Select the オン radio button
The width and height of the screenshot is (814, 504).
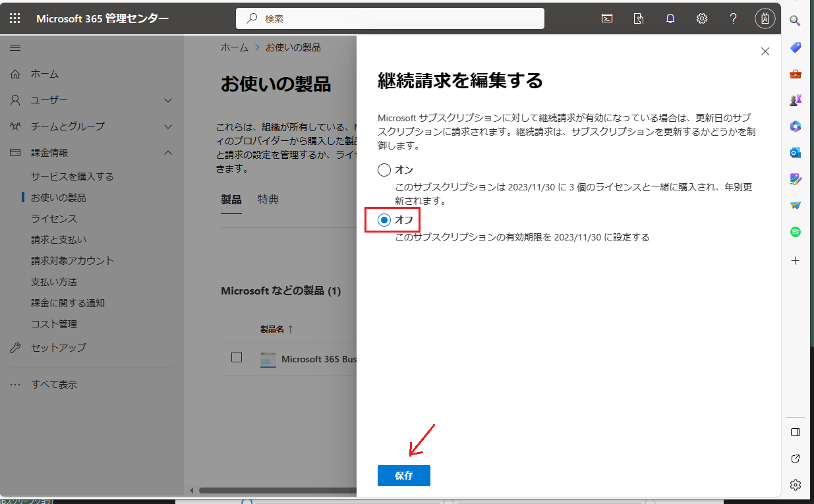tap(384, 170)
